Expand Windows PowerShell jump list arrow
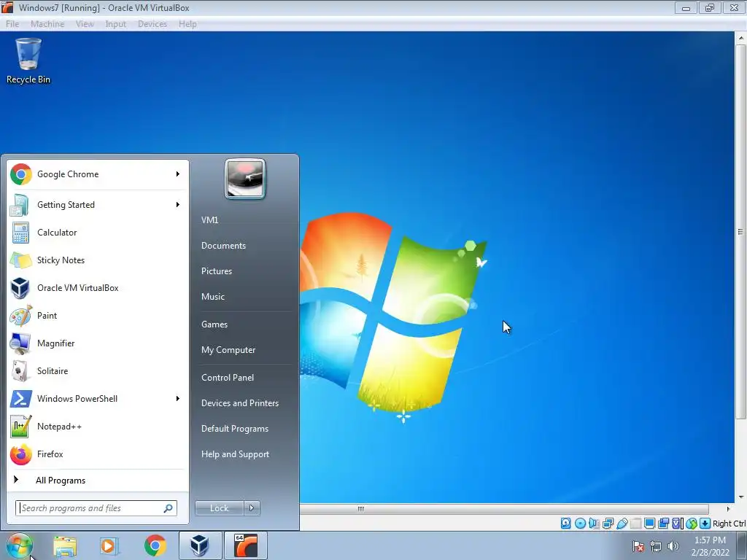This screenshot has height=560, width=747. click(x=178, y=399)
